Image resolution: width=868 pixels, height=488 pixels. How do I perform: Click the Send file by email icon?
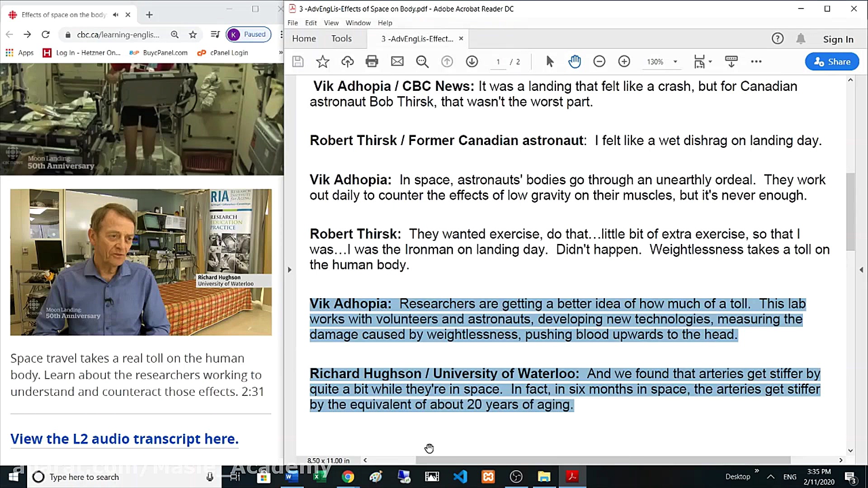[397, 61]
